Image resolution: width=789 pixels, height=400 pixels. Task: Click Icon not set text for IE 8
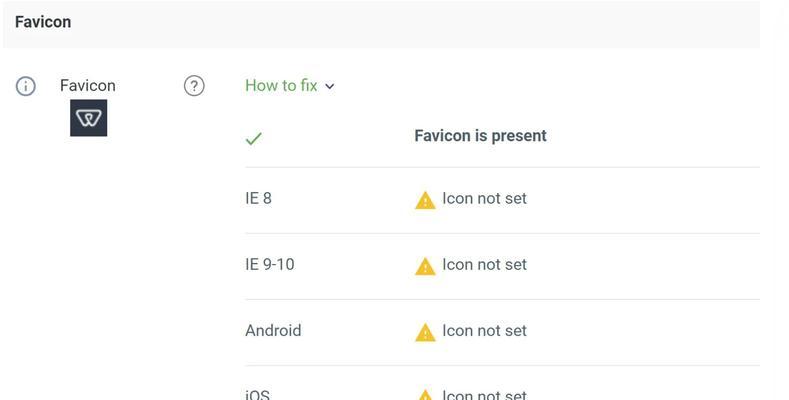(x=485, y=198)
